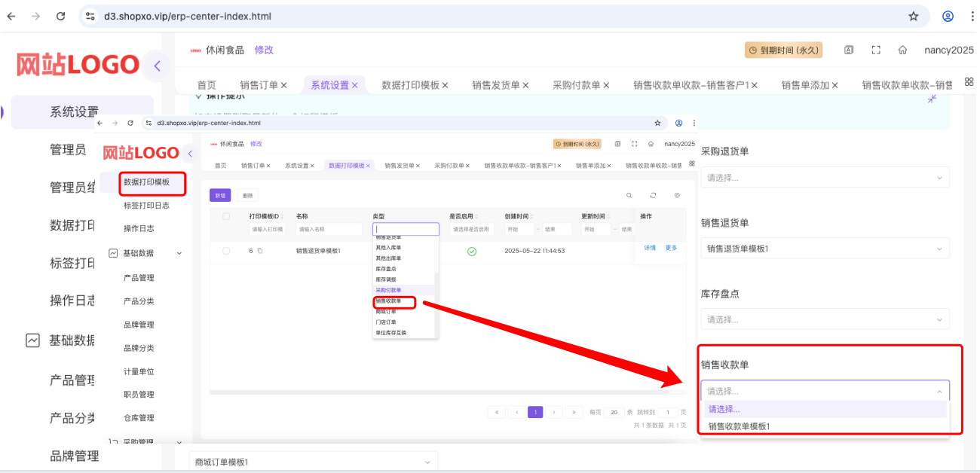
Task: Click the 2025-05-22 11:44:53 timestamp in embedded table
Action: pyautogui.click(x=534, y=251)
